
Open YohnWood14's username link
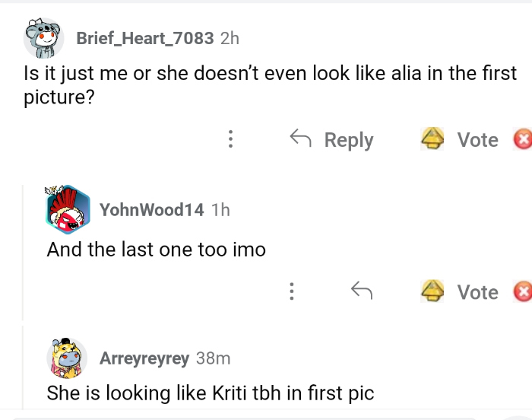pyautogui.click(x=152, y=210)
